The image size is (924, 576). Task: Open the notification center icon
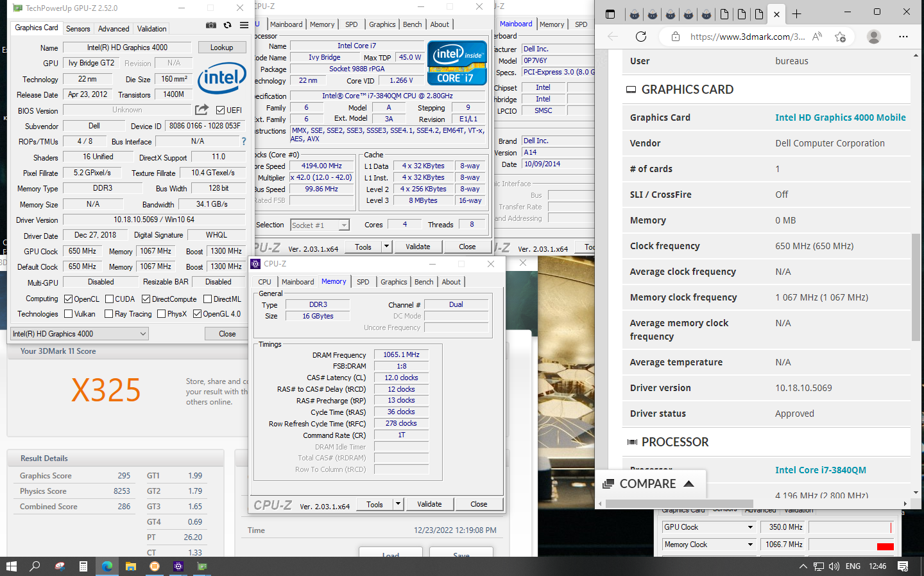[x=903, y=566]
